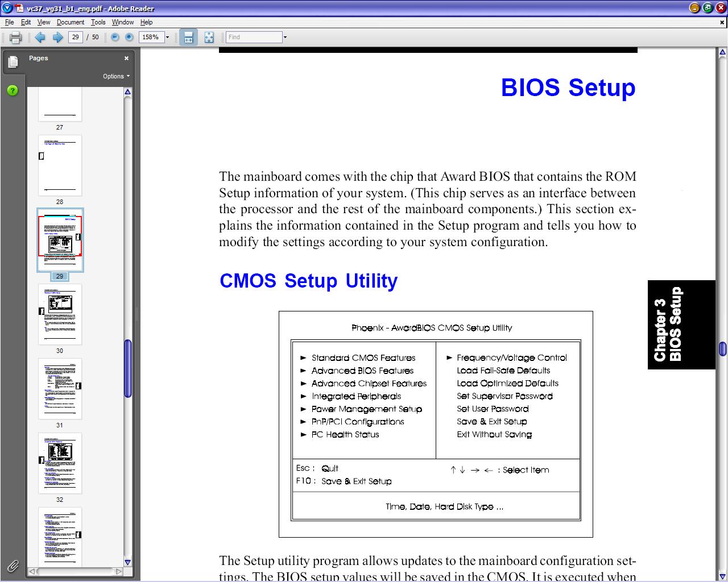Click "Advanced BIOS Features" in the diagram
The image size is (728, 582).
tap(362, 371)
